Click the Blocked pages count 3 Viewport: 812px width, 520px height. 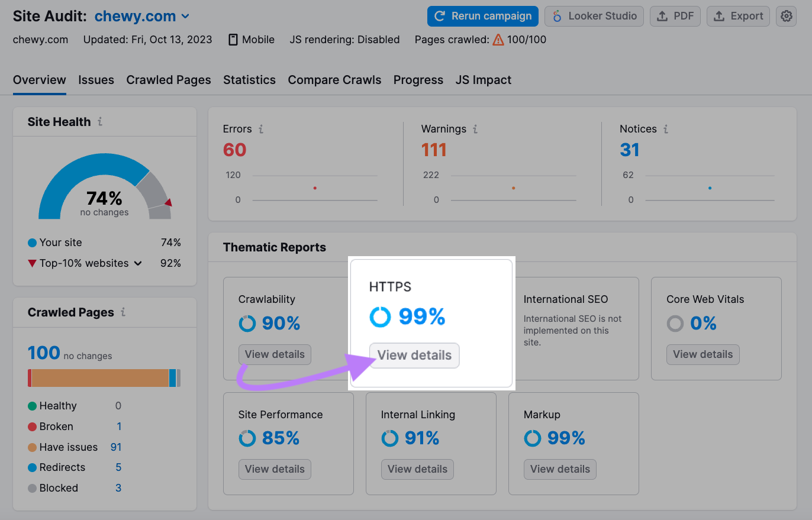click(118, 488)
